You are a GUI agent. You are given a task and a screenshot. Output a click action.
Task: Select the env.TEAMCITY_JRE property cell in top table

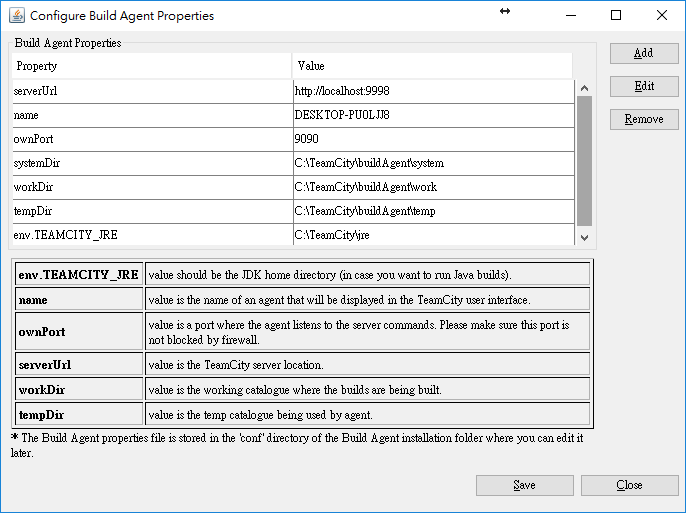(153, 235)
